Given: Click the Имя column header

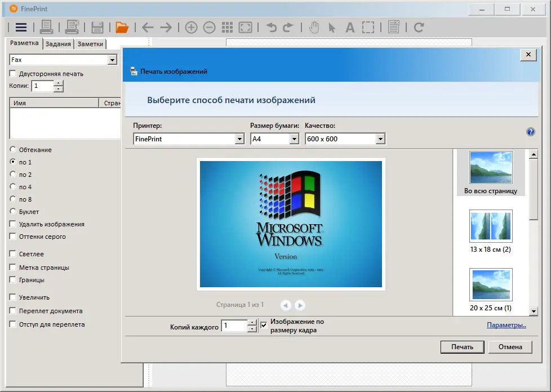Looking at the screenshot, I should pos(54,103).
